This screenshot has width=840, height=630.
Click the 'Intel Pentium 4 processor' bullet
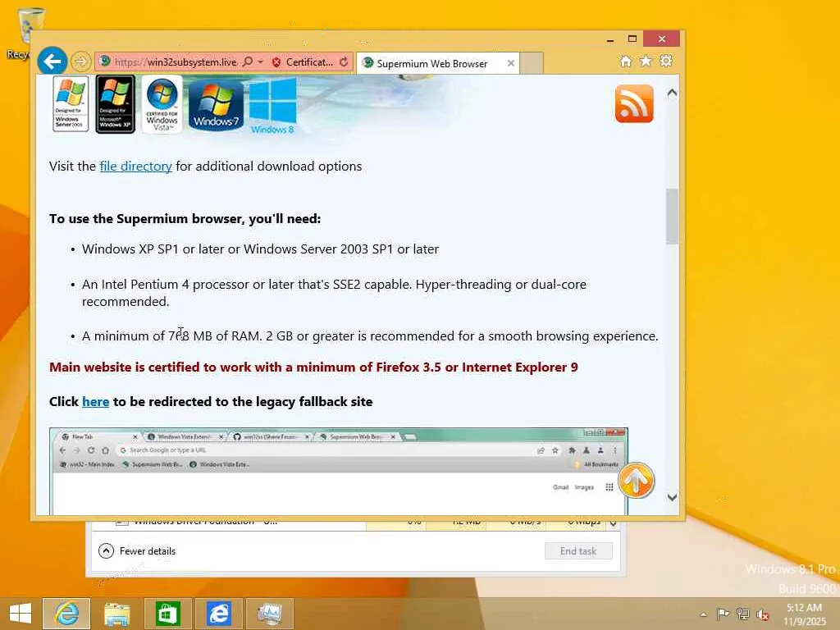(335, 293)
